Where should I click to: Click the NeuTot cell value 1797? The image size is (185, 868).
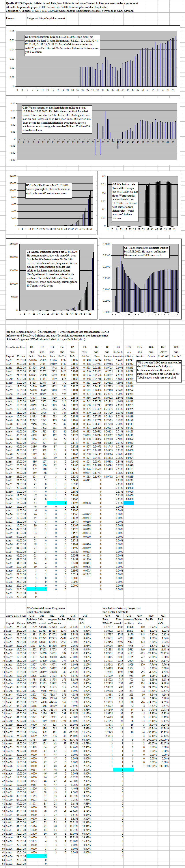[x=63, y=360]
